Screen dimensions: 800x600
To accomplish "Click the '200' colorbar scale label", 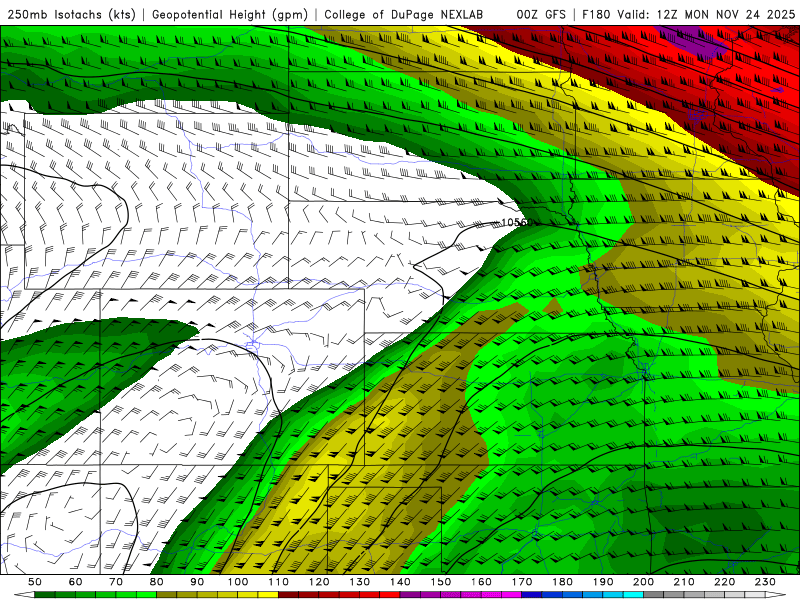I will click(643, 582).
